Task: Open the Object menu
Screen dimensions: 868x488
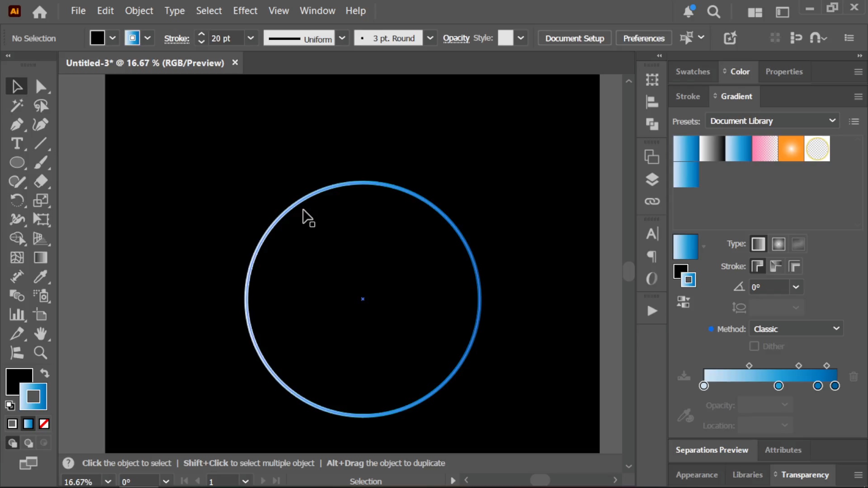Action: click(139, 10)
